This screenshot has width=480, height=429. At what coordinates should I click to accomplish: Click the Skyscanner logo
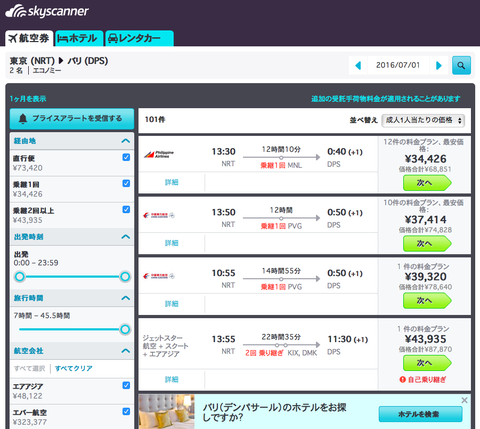click(x=47, y=11)
